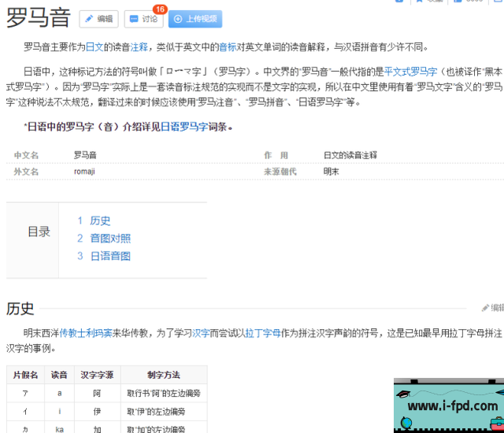
Task: Open the 利玛窦 hyperlink
Action: [x=98, y=333]
